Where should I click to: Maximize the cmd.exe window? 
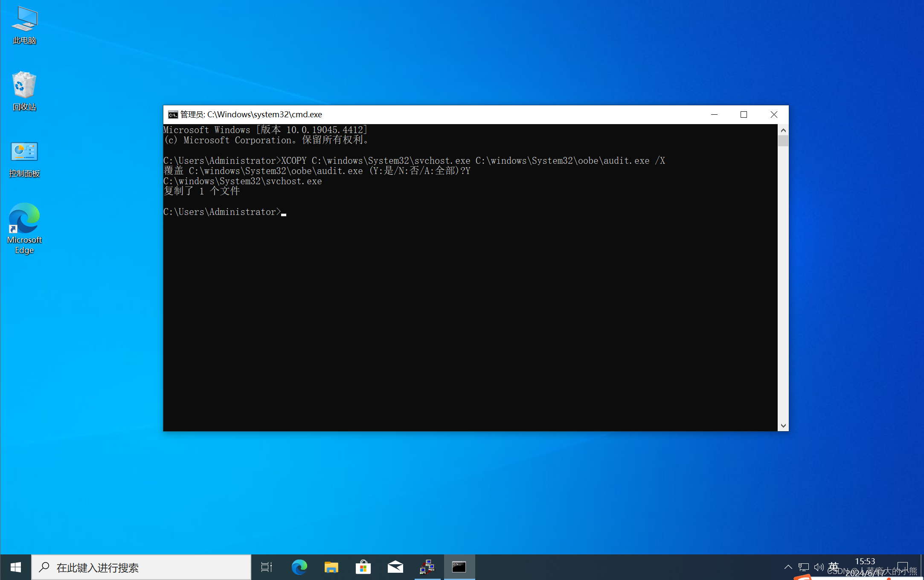744,115
